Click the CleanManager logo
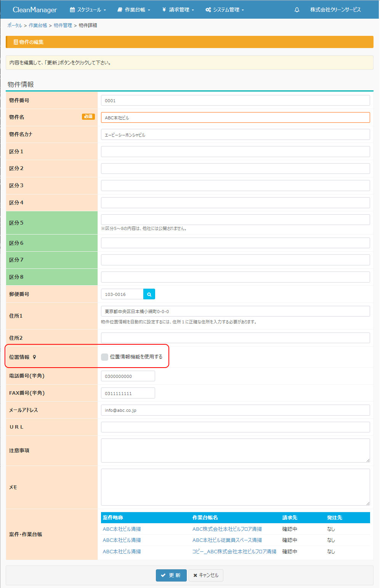380x588 pixels. click(x=35, y=10)
